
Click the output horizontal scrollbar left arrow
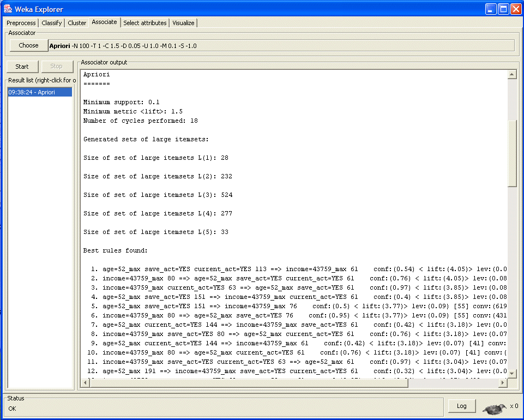(85, 383)
